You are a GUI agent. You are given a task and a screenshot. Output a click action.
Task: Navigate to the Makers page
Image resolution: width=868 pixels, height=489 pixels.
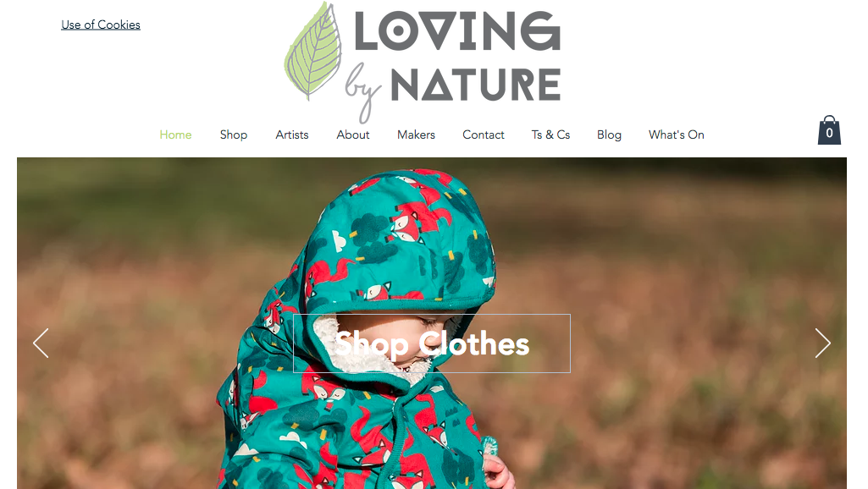[416, 135]
